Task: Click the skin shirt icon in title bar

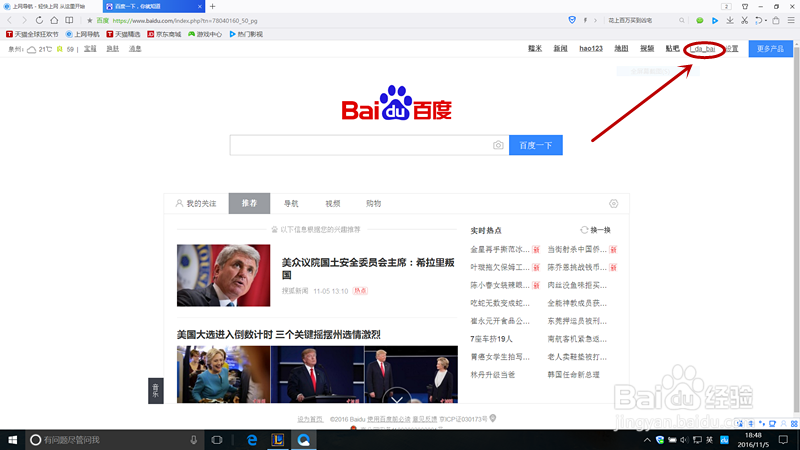Action: pos(745,6)
